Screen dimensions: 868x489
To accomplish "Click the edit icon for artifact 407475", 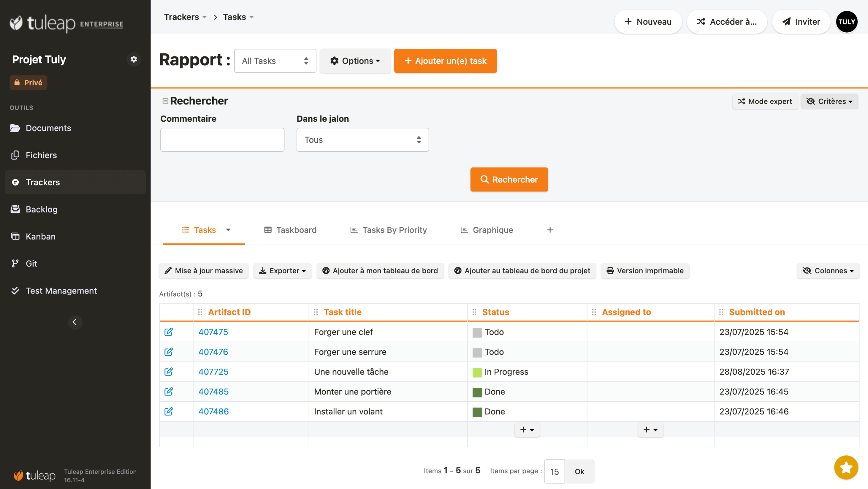I will 169,332.
